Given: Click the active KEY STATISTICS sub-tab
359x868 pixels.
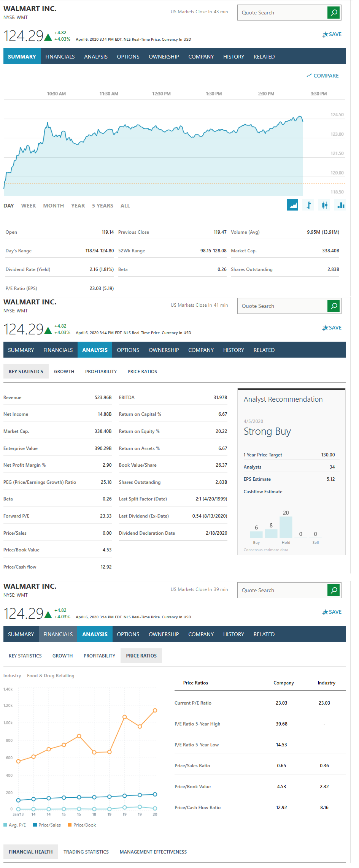Looking at the screenshot, I should tap(26, 371).
